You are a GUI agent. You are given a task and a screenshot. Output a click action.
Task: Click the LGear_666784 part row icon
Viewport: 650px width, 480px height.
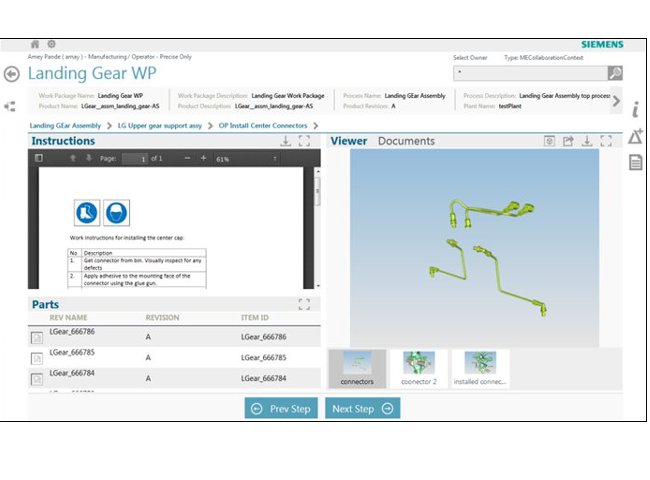[37, 379]
